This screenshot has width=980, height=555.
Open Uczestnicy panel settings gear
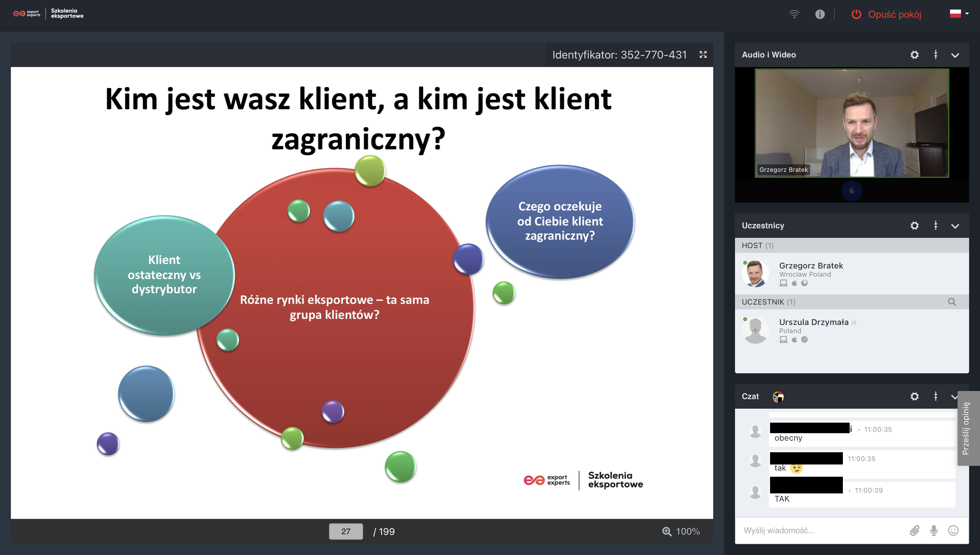tap(914, 226)
